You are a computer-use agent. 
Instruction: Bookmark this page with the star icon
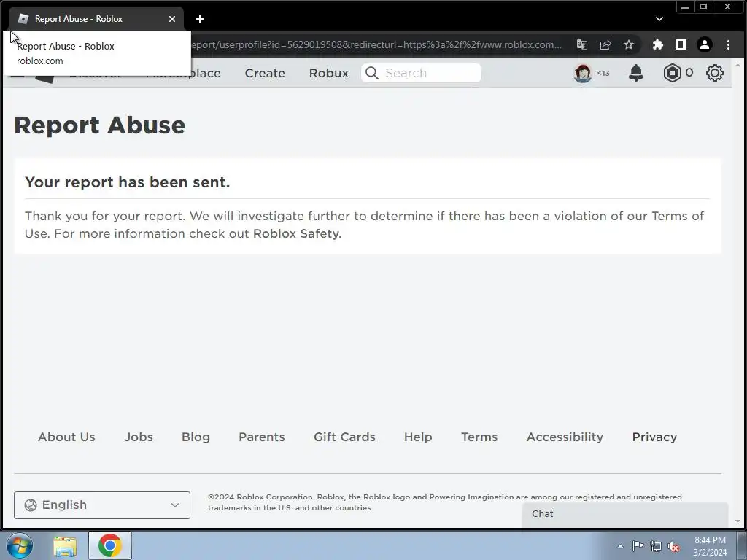[x=629, y=44]
